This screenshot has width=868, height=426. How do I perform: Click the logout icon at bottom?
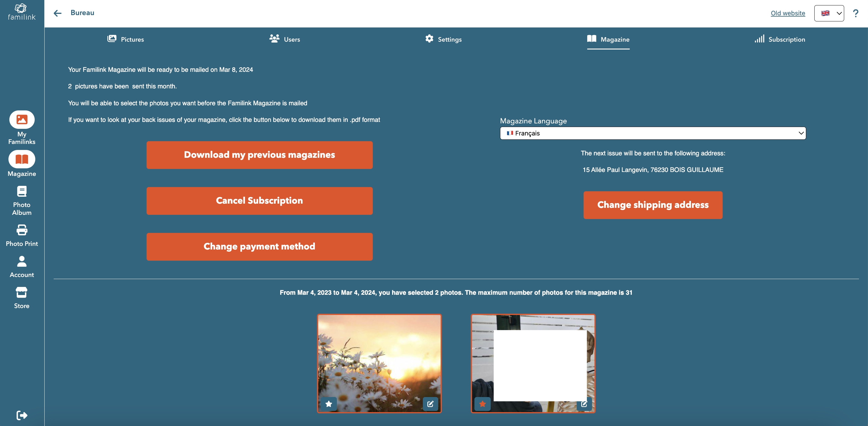(22, 415)
